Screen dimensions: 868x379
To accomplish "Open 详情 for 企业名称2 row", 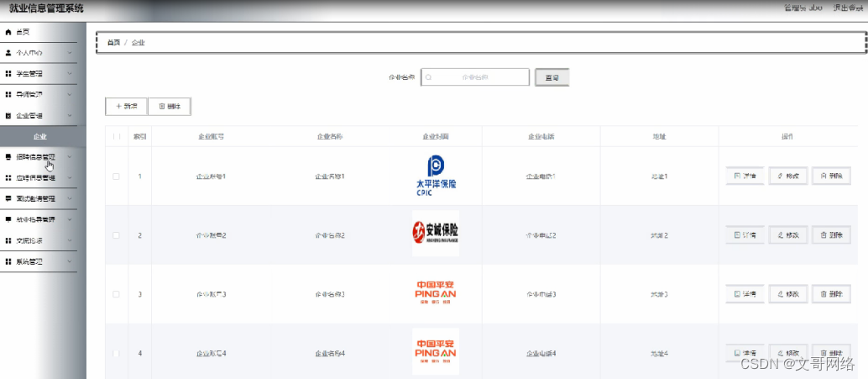I will pos(745,235).
